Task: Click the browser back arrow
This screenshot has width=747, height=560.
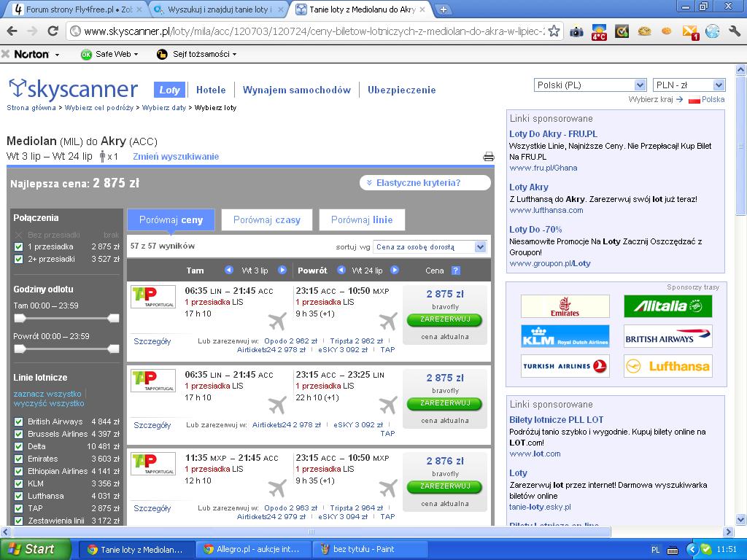Action: click(x=12, y=31)
